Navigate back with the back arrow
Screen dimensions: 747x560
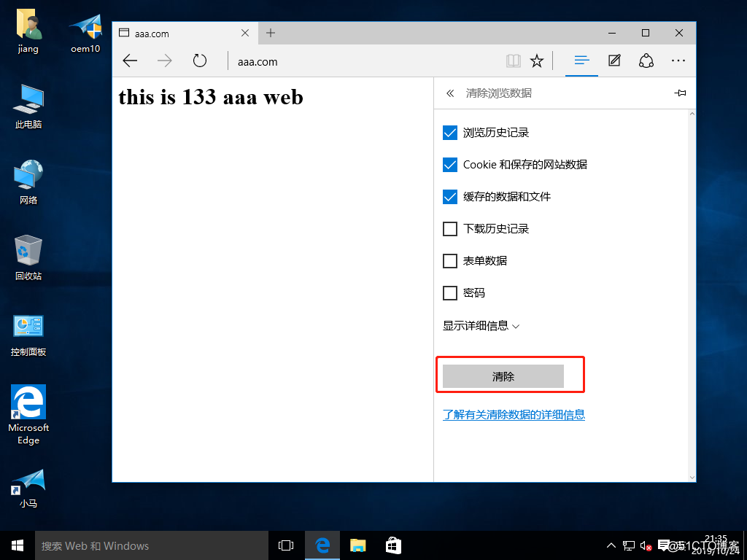(129, 61)
